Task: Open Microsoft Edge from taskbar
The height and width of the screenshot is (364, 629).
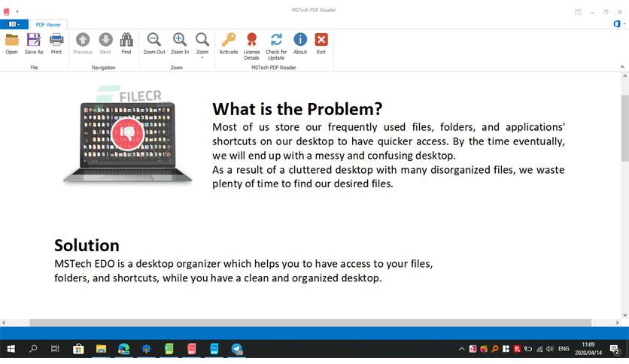Action: click(123, 349)
